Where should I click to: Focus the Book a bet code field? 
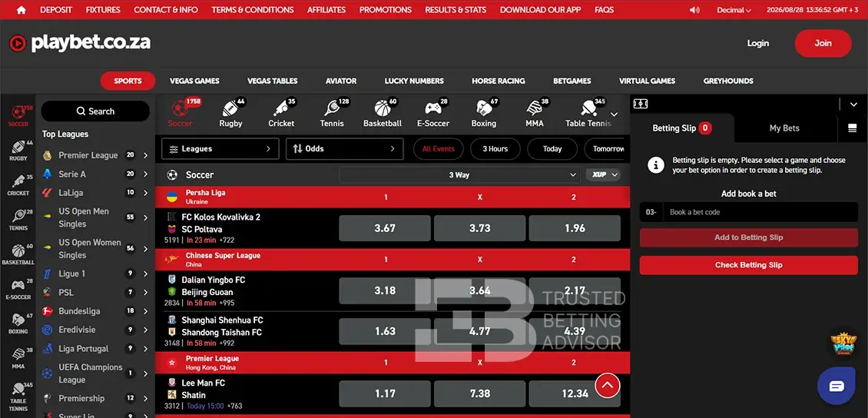click(x=760, y=212)
